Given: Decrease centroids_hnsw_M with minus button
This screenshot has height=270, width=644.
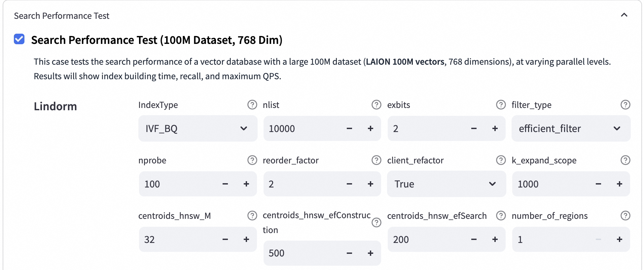Looking at the screenshot, I should pos(225,239).
